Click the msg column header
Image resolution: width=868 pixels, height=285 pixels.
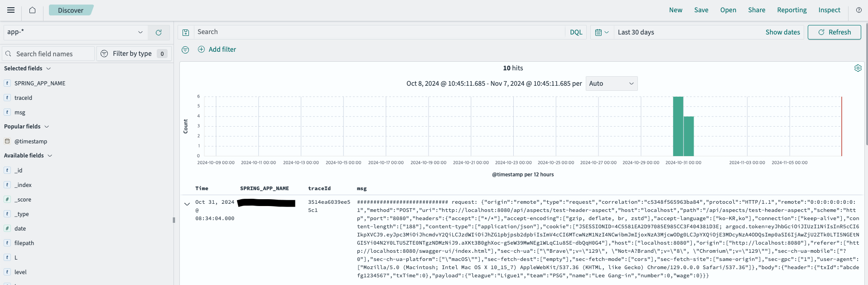362,188
